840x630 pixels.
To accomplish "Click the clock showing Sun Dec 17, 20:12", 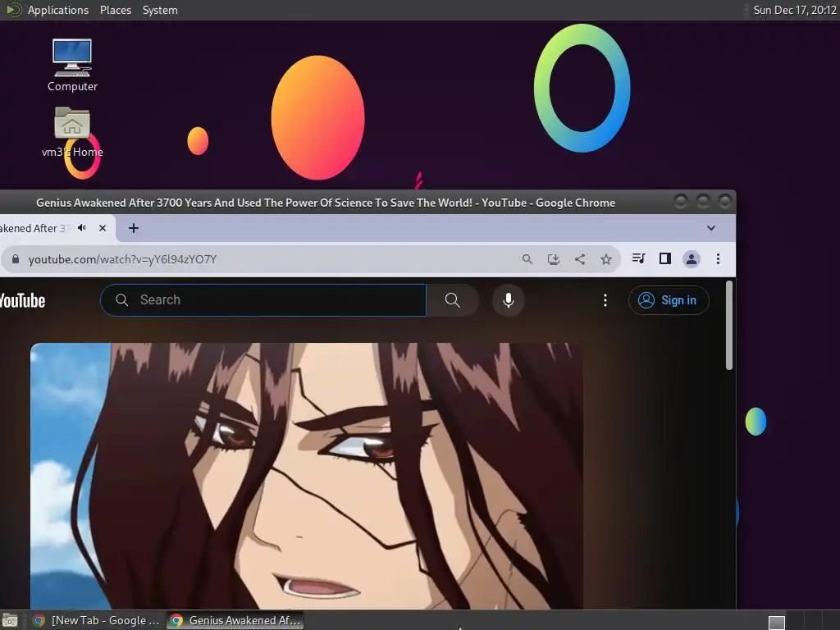I will (x=795, y=10).
